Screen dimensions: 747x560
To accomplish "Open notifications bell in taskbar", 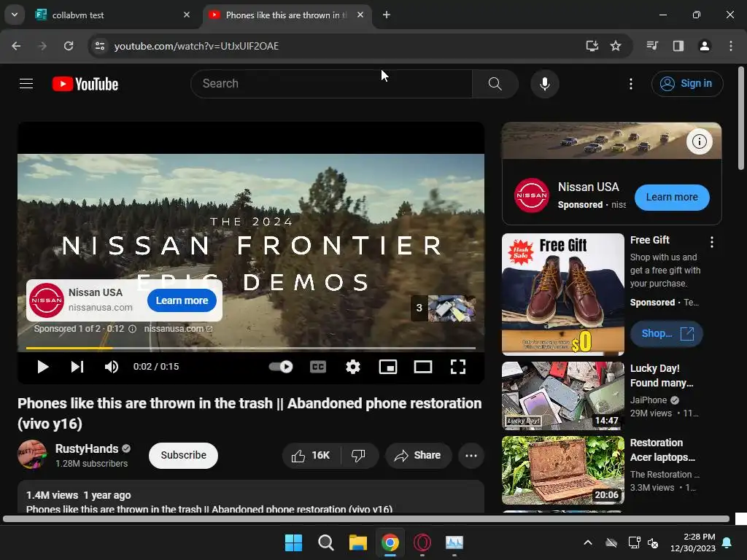I will click(727, 542).
